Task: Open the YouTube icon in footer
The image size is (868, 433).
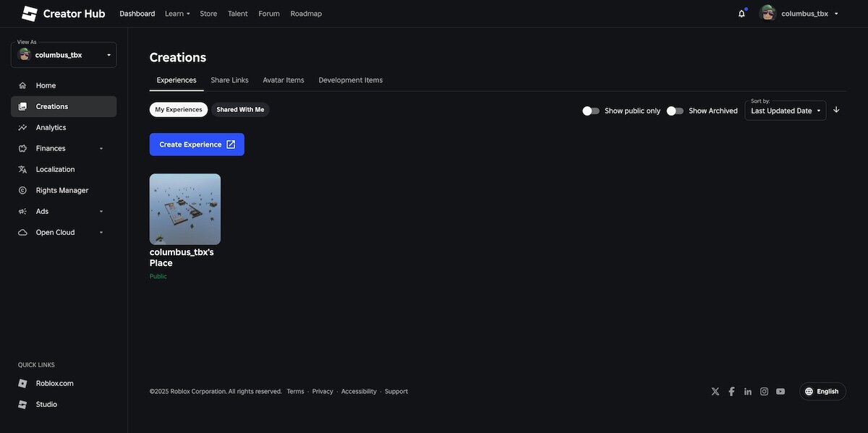Action: pyautogui.click(x=780, y=392)
